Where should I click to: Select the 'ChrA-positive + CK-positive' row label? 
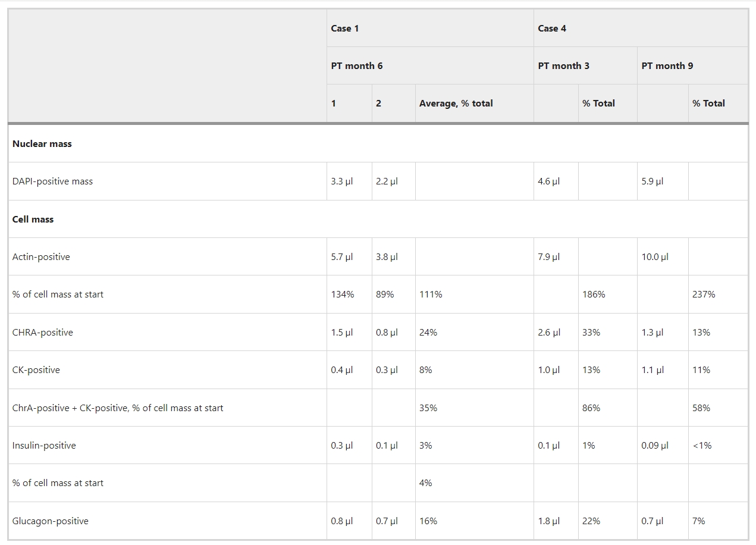118,408
